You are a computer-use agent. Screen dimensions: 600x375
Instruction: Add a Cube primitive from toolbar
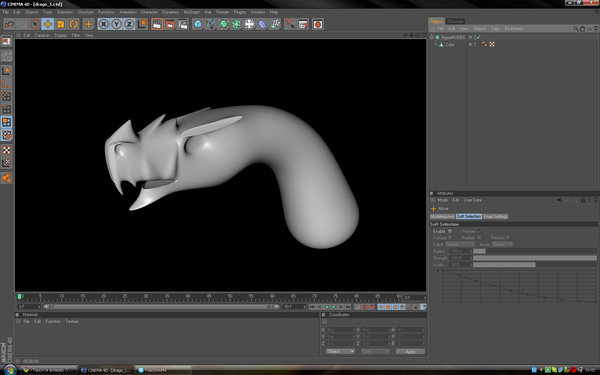pyautogui.click(x=197, y=24)
